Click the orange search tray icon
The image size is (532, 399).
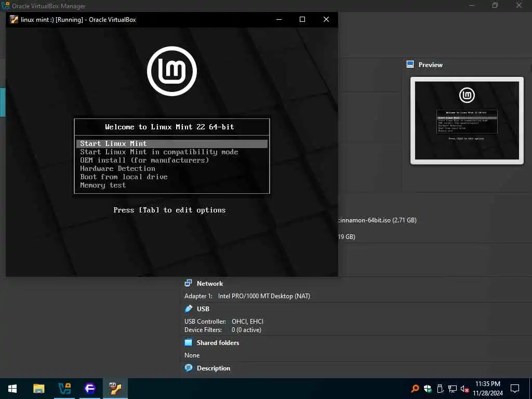click(415, 389)
